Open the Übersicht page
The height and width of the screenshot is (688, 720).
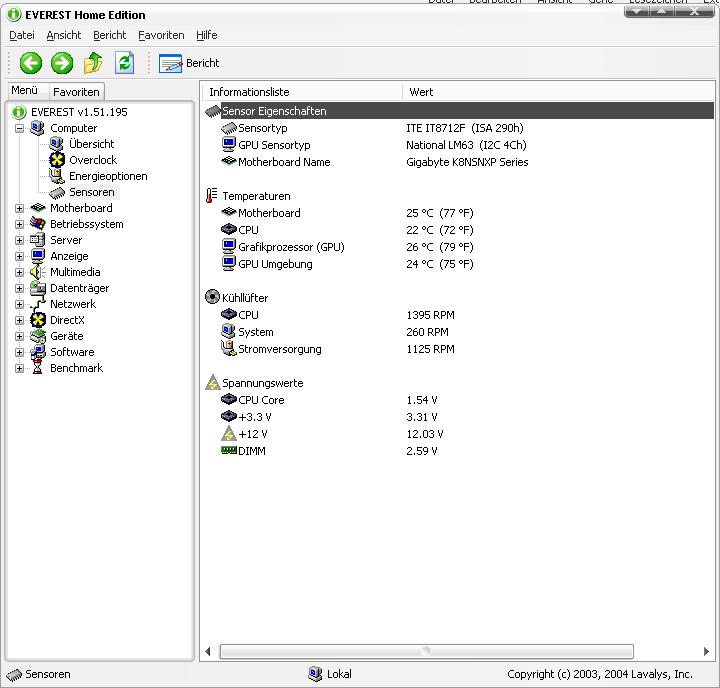pos(91,144)
